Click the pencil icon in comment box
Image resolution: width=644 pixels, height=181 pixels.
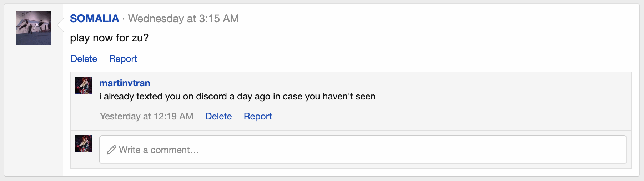(x=112, y=150)
